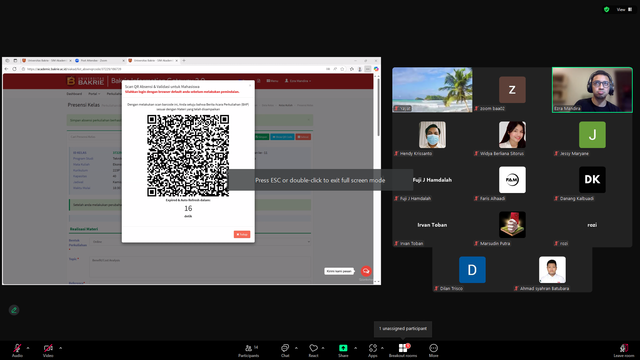Open the Participants panel

tap(249, 350)
